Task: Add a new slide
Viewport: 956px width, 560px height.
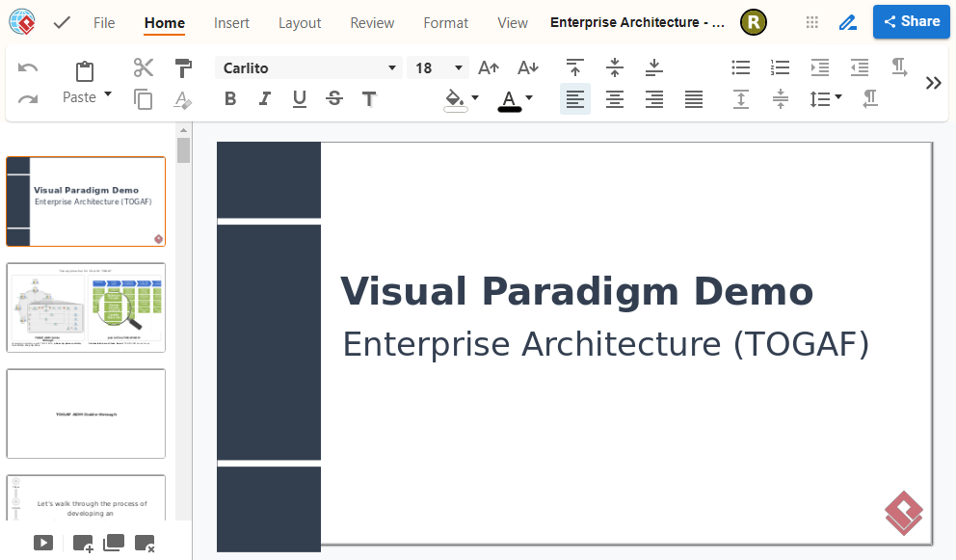Action: point(83,544)
